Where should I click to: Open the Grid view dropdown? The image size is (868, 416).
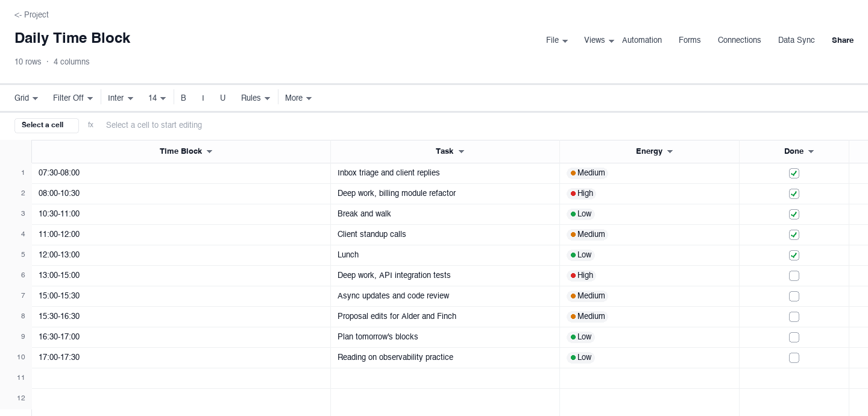pyautogui.click(x=27, y=98)
